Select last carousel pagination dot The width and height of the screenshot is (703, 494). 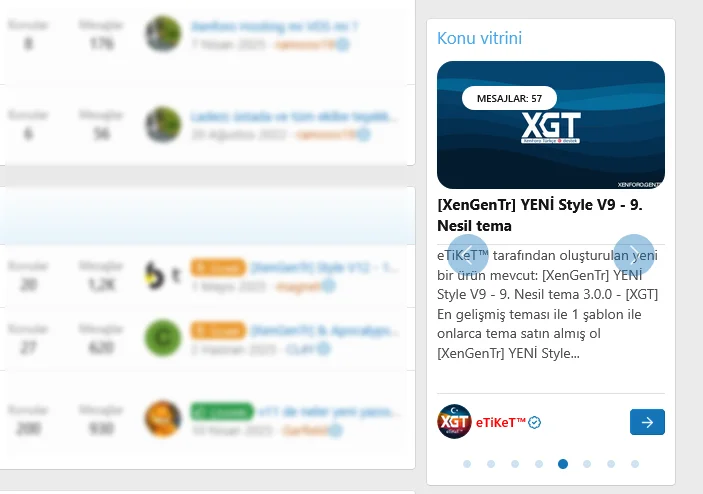point(635,464)
